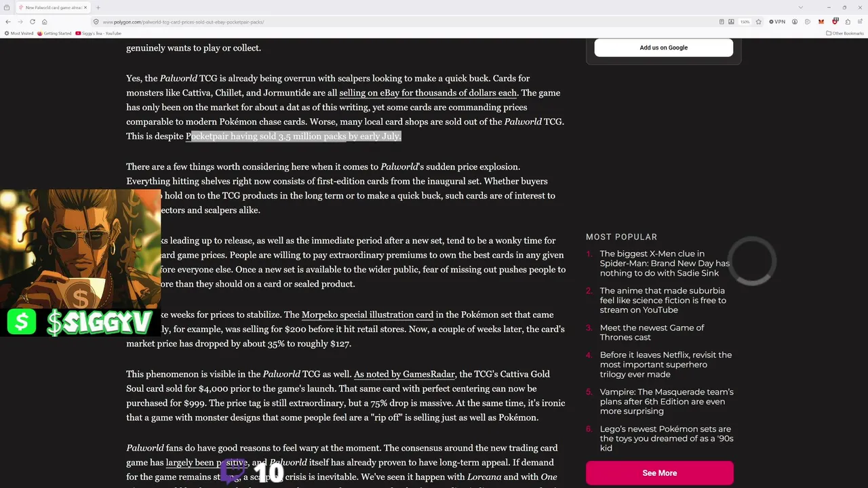Open a new browser tab
Screen dimensions: 868x488
(98, 7)
